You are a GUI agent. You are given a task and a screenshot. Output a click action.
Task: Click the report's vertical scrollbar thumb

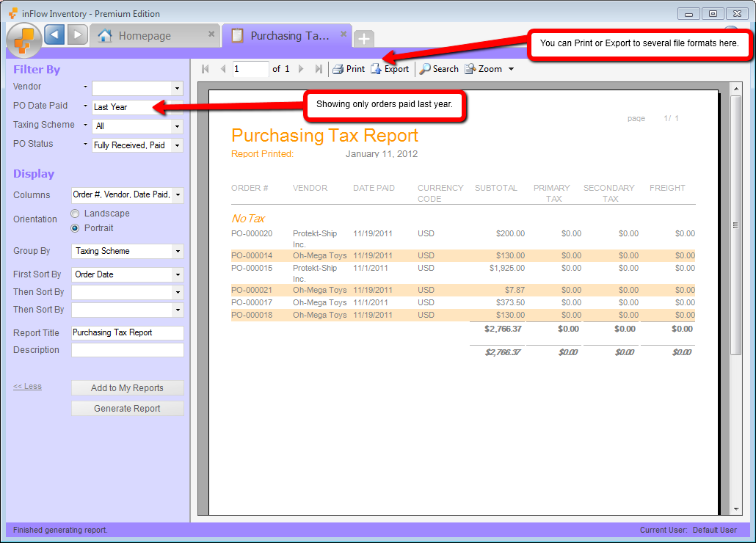coord(735,225)
